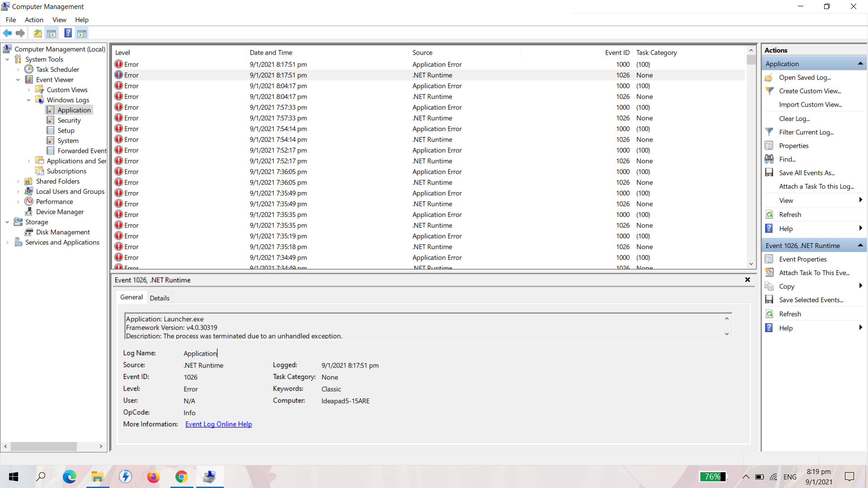Screen dimensions: 868x488
Task: Click Clear Log action
Action: point(794,119)
